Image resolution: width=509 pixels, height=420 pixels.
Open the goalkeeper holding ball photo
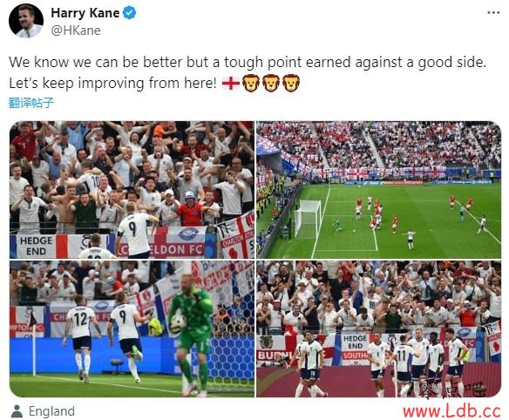point(132,329)
